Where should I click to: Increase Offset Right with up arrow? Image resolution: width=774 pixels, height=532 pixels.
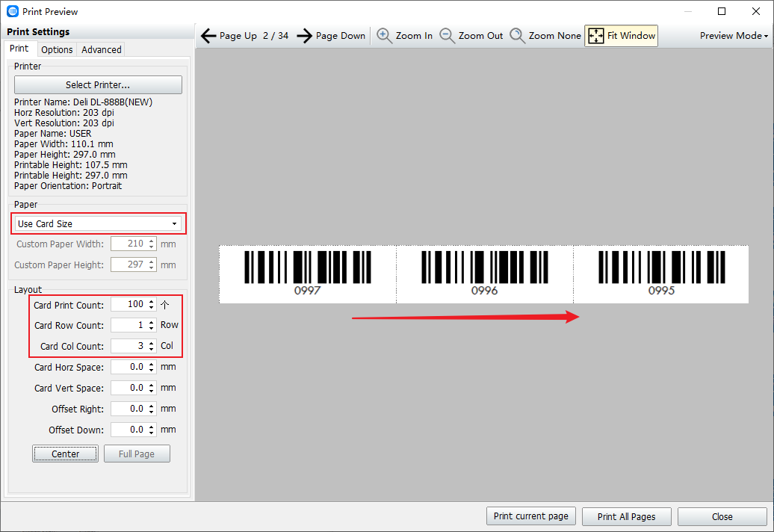[x=152, y=405]
